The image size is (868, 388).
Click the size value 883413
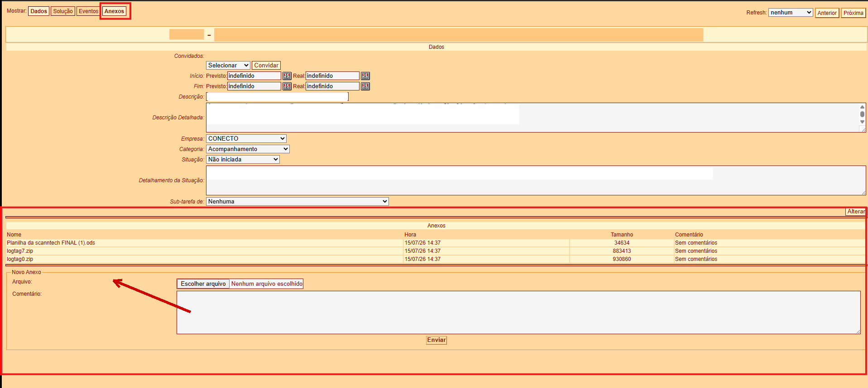(622, 251)
